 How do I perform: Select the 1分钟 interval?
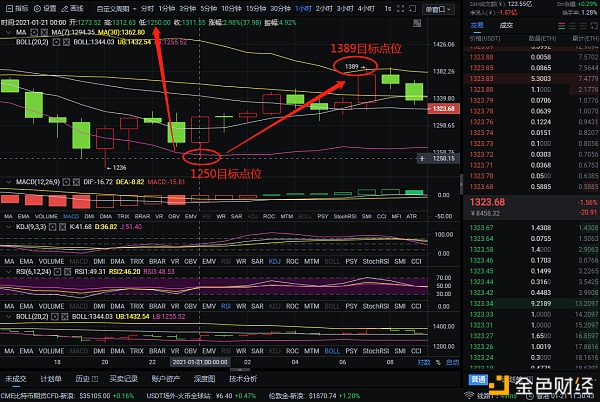click(x=167, y=8)
